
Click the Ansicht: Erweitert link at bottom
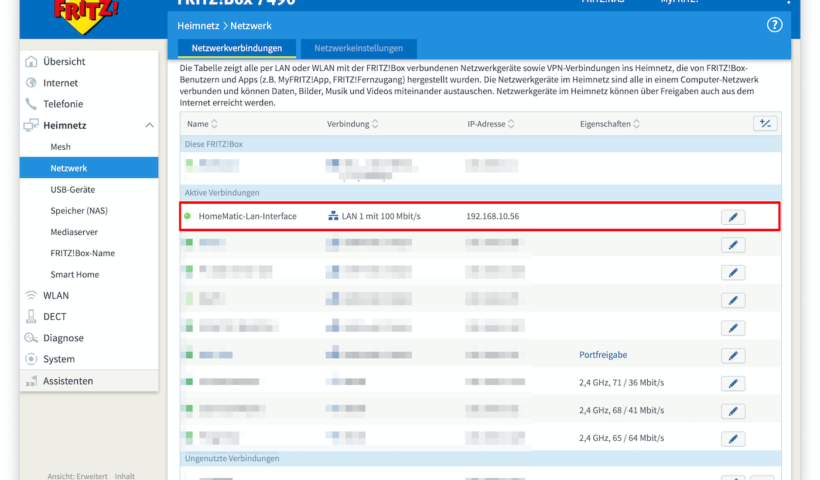click(77, 476)
